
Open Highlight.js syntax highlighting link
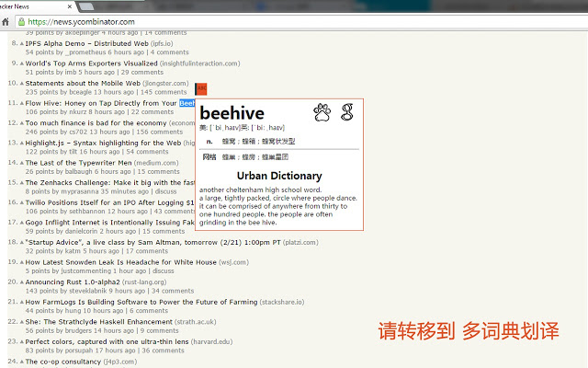[103, 144]
